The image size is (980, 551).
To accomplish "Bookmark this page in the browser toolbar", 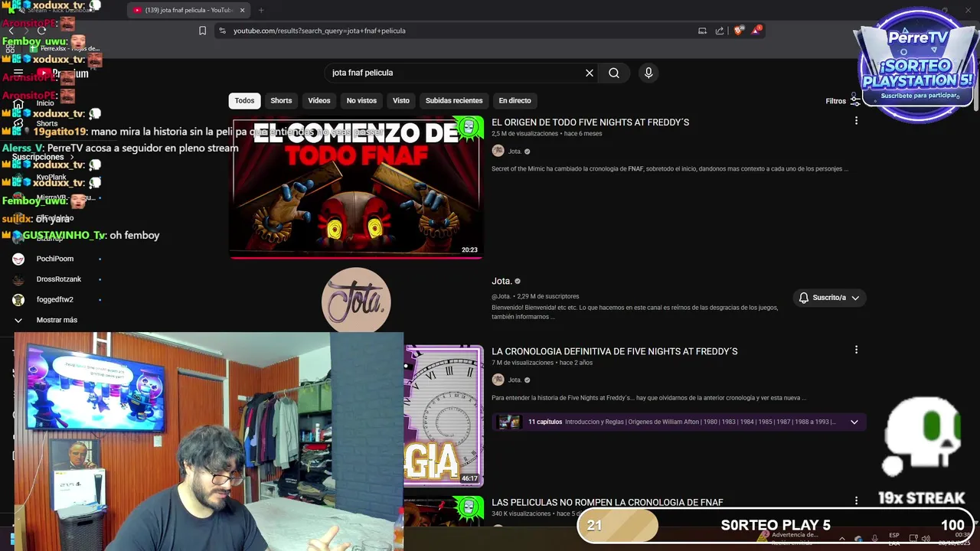I will [202, 31].
